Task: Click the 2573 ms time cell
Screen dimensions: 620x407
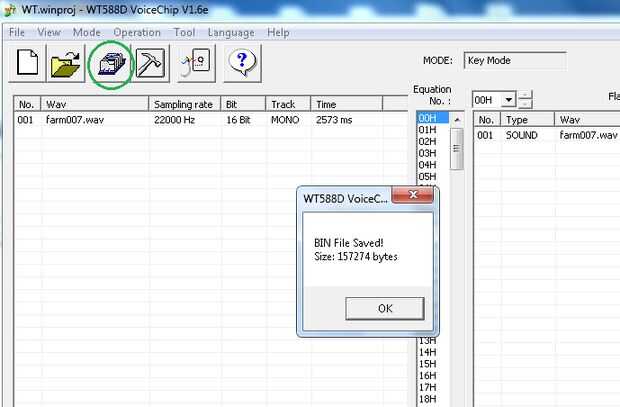Action: click(x=334, y=119)
